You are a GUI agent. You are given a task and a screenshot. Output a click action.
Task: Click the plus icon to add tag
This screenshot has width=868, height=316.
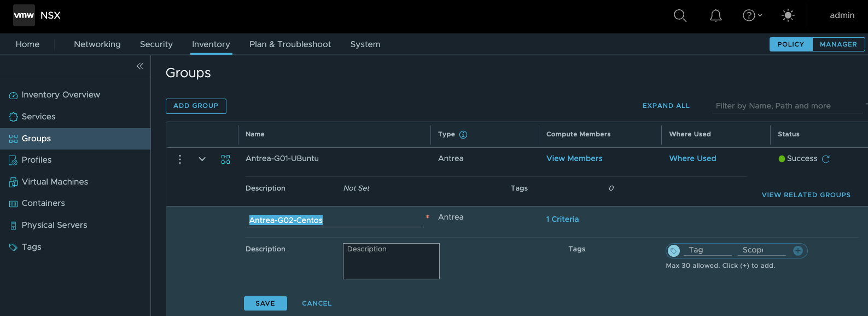pos(798,251)
